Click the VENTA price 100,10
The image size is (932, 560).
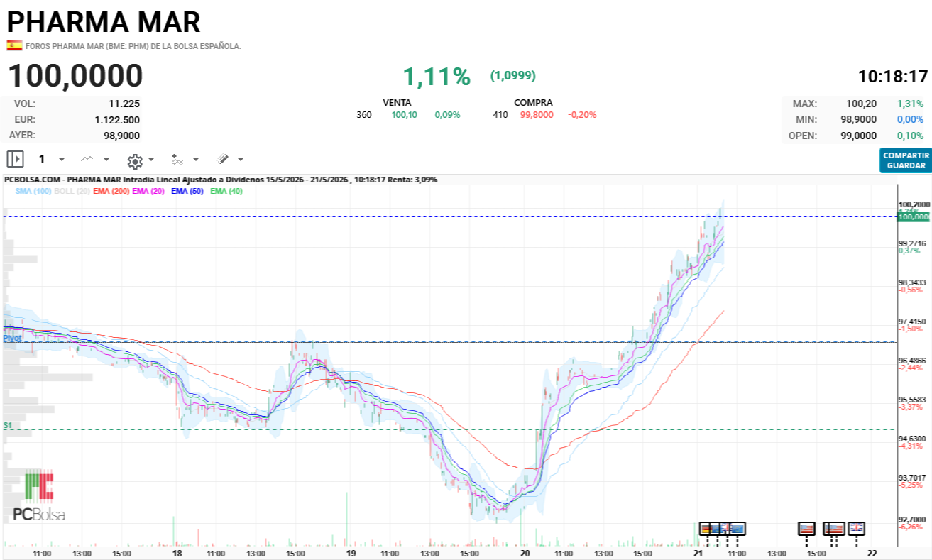pos(404,114)
